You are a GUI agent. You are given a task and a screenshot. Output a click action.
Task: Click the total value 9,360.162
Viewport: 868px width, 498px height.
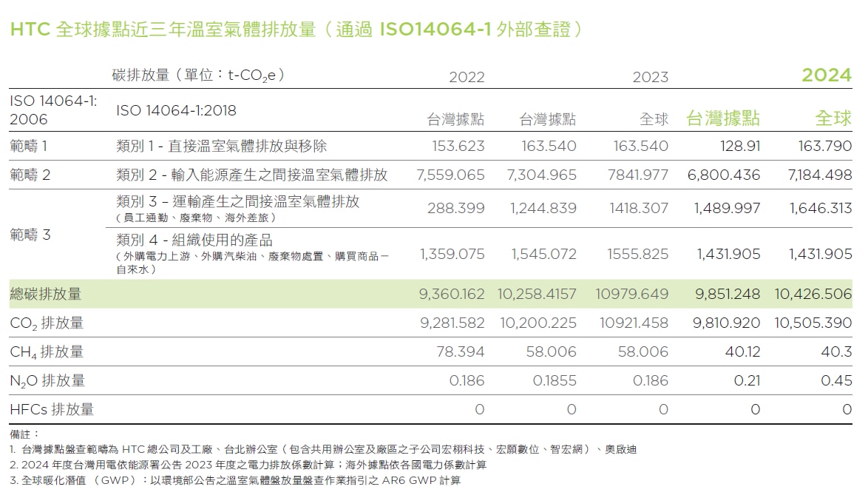tap(452, 295)
